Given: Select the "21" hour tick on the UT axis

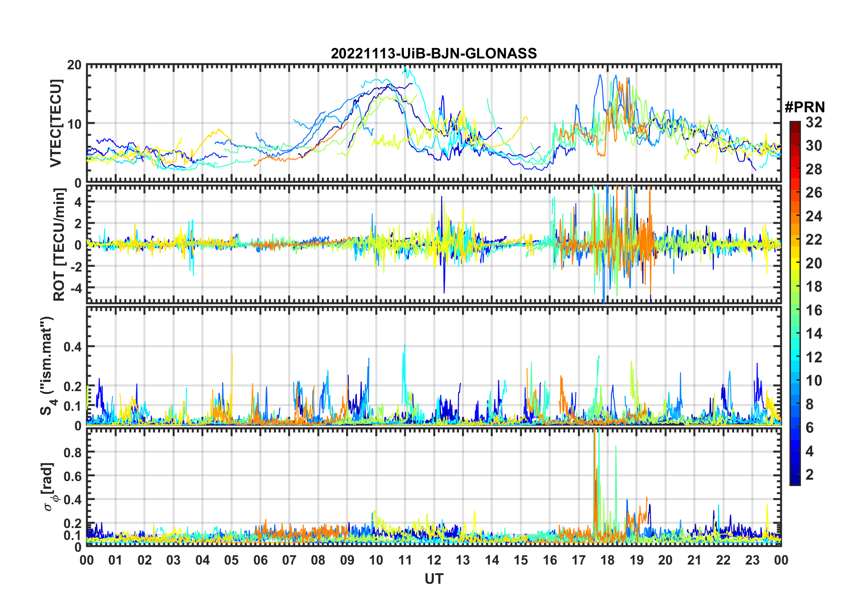Looking at the screenshot, I should click(x=694, y=560).
